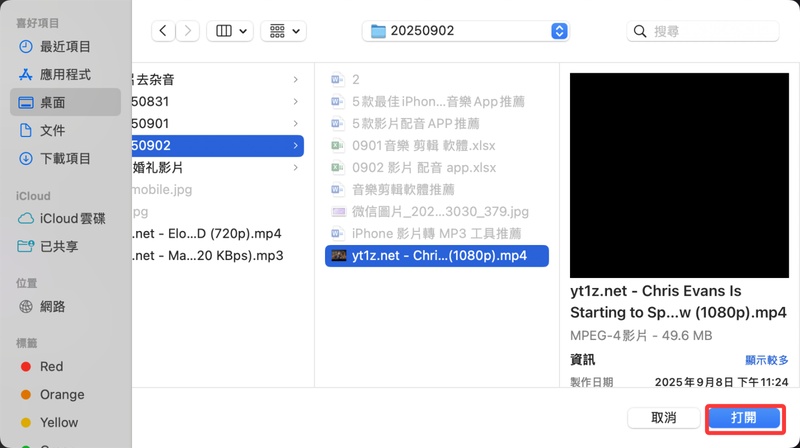Click the 打開 button
Image resolution: width=800 pixels, height=448 pixels.
(743, 418)
